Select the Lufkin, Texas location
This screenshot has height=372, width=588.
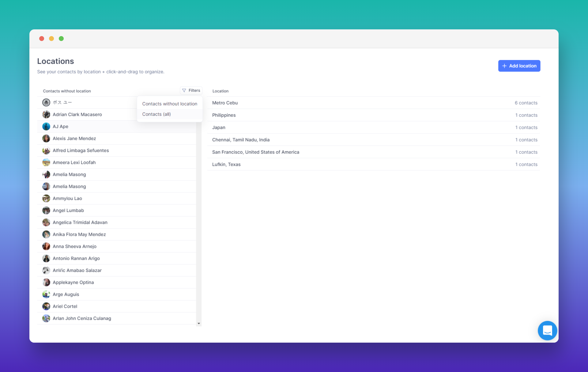point(373,164)
